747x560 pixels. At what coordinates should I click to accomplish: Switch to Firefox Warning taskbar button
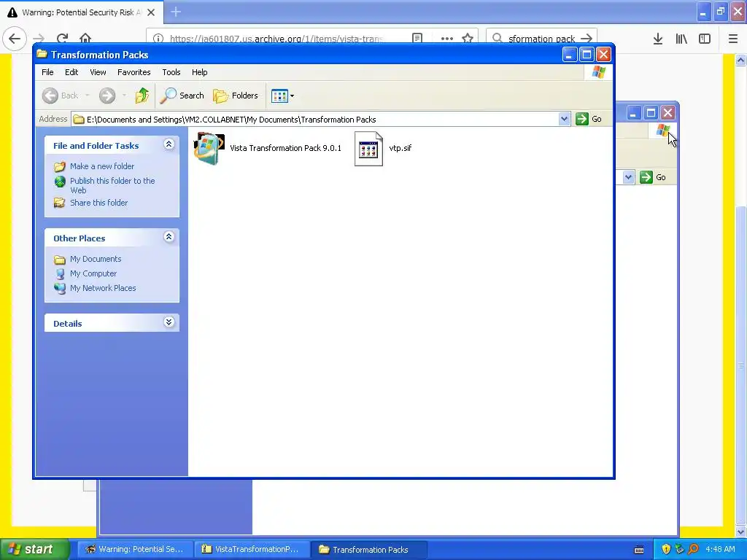point(135,549)
